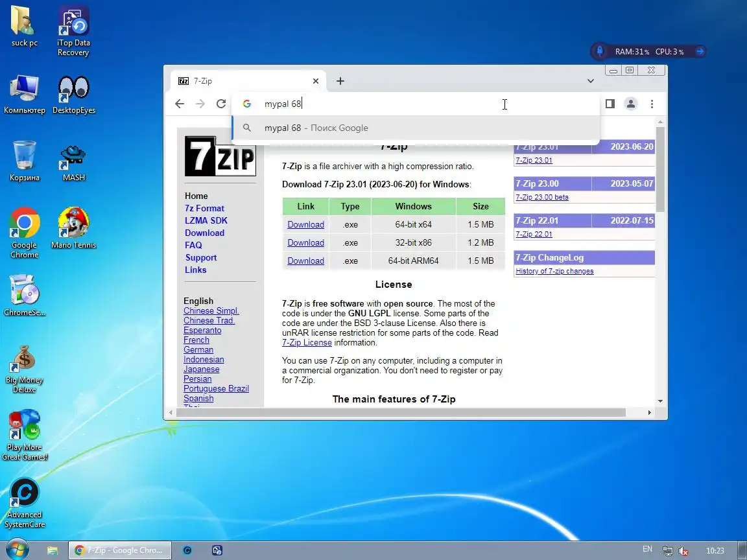Open Advanced SystemCare taskbar icon
The height and width of the screenshot is (560, 747).
tap(187, 550)
